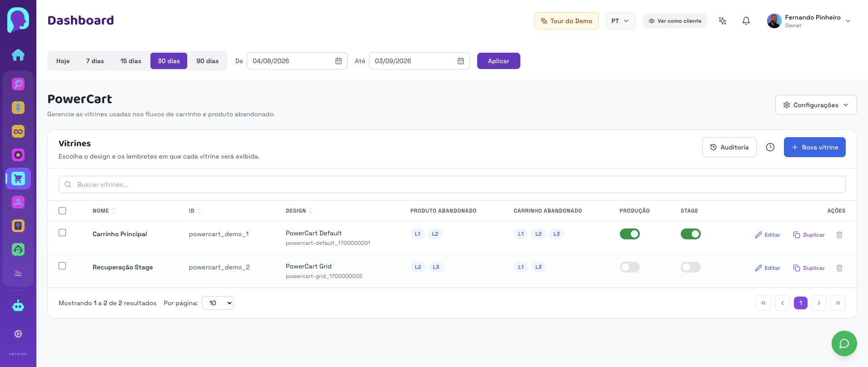Click the powercart_demo_2 ID cell
The image size is (868, 367).
point(219,267)
